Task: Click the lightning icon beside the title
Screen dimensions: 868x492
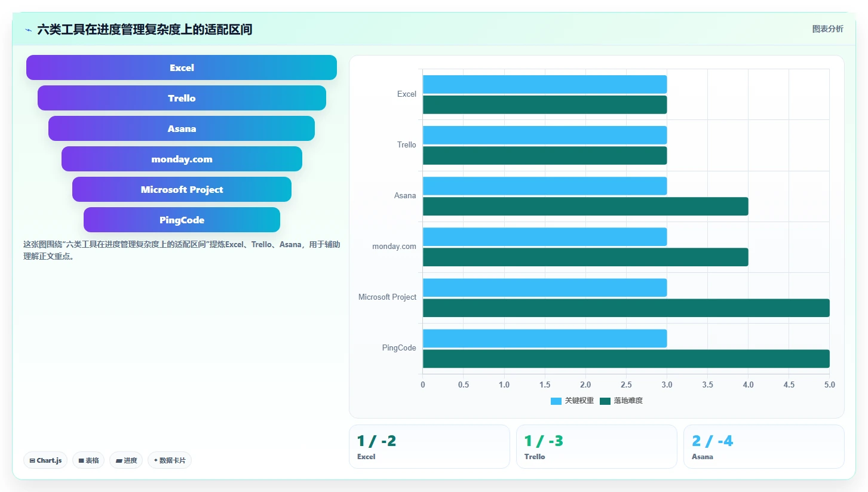Action: tap(28, 29)
